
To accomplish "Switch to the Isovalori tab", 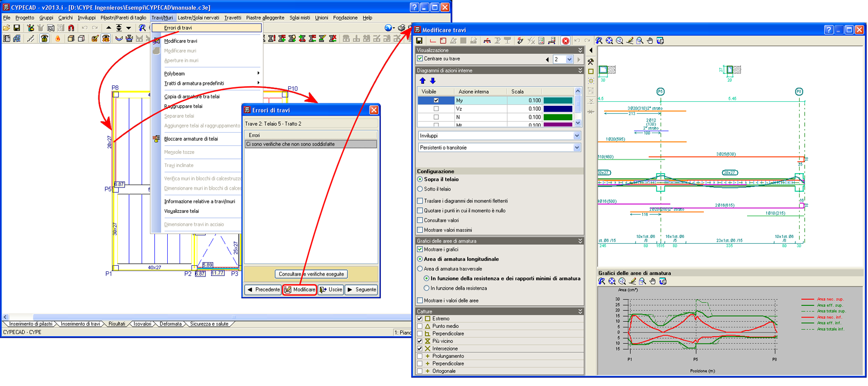I will tap(143, 324).
